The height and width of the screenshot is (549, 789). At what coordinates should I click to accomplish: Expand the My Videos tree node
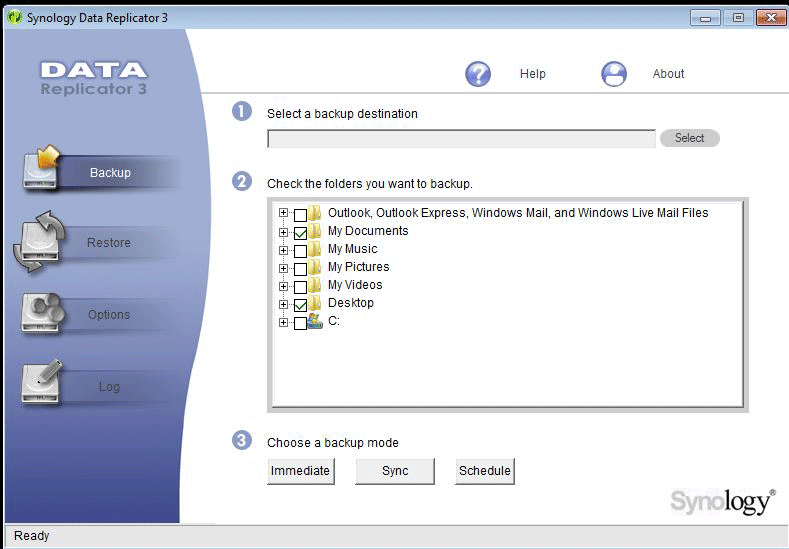[x=284, y=286]
